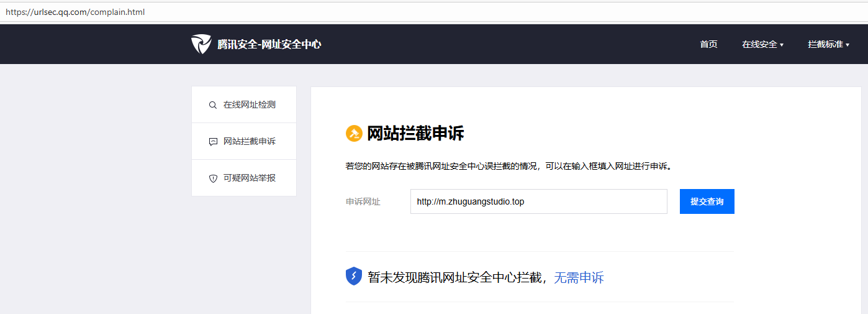
Task: Click the magnifier icon beside 在线网址检测
Action: 213,105
